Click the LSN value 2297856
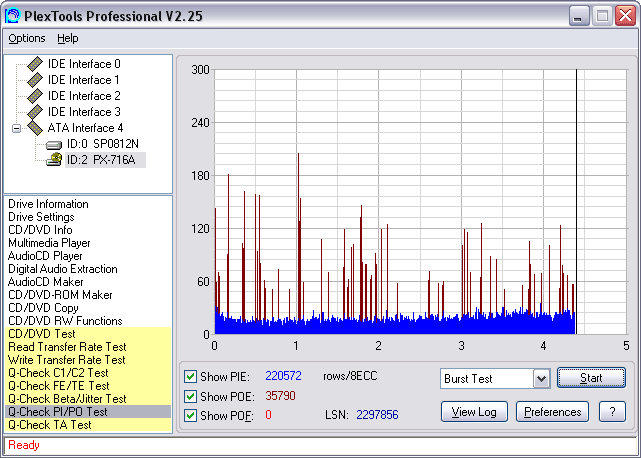This screenshot has height=458, width=641. [377, 415]
